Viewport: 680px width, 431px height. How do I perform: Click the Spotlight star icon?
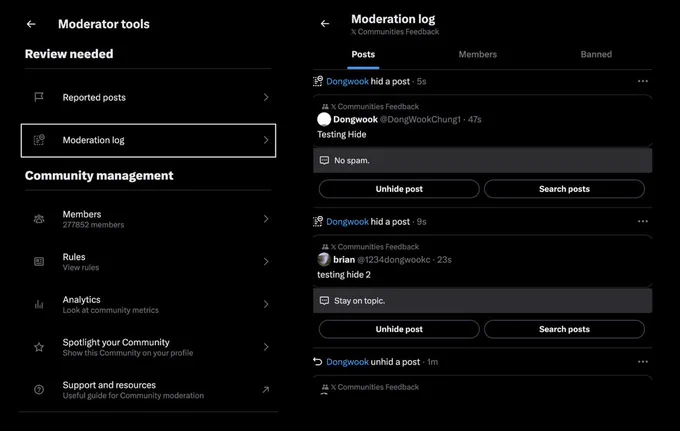click(x=39, y=347)
